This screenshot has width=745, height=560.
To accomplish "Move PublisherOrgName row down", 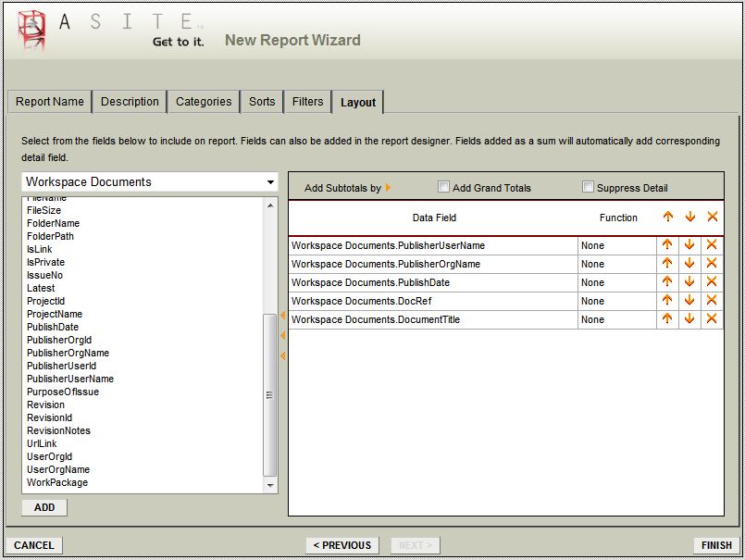I will click(x=689, y=264).
